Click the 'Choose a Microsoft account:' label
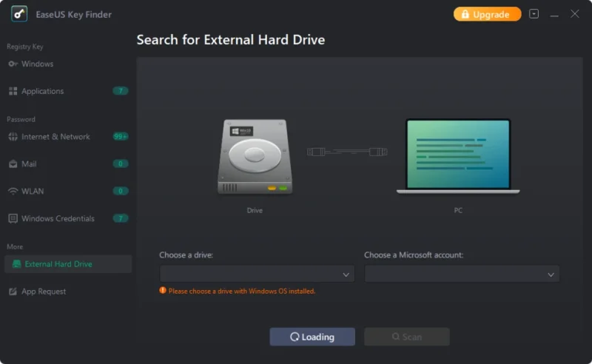 coord(414,255)
